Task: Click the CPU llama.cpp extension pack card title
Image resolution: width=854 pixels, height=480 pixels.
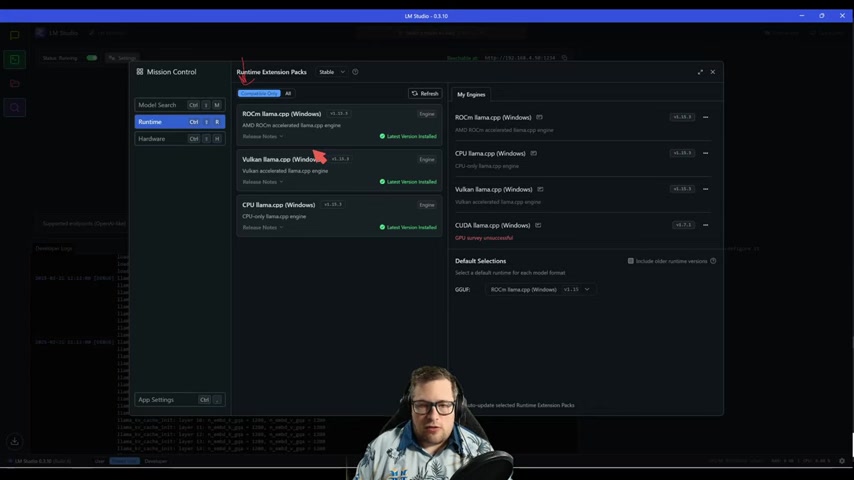Action: tap(278, 205)
